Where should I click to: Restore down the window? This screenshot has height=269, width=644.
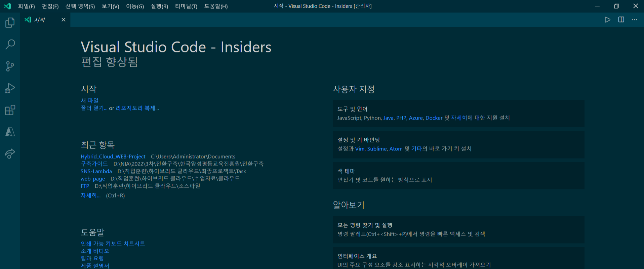pos(616,6)
